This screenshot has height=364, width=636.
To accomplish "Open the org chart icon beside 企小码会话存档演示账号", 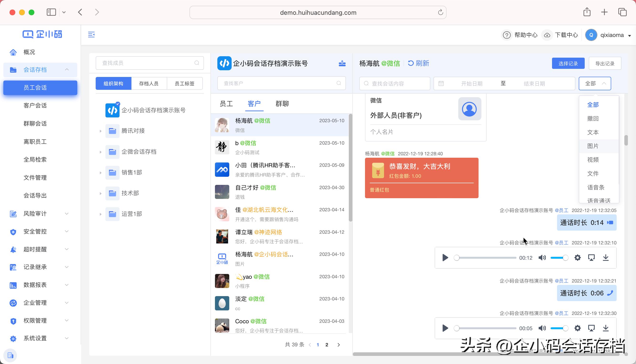I will click(342, 63).
